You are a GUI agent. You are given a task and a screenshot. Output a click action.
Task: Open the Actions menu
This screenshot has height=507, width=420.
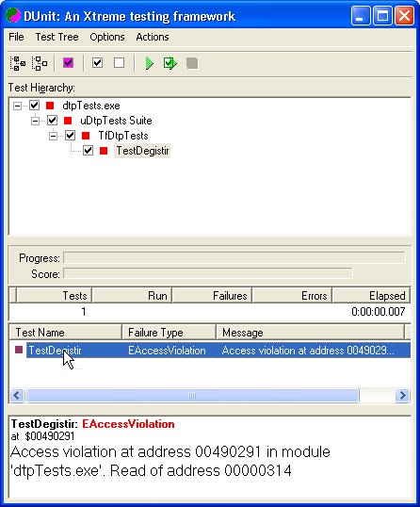(x=153, y=37)
